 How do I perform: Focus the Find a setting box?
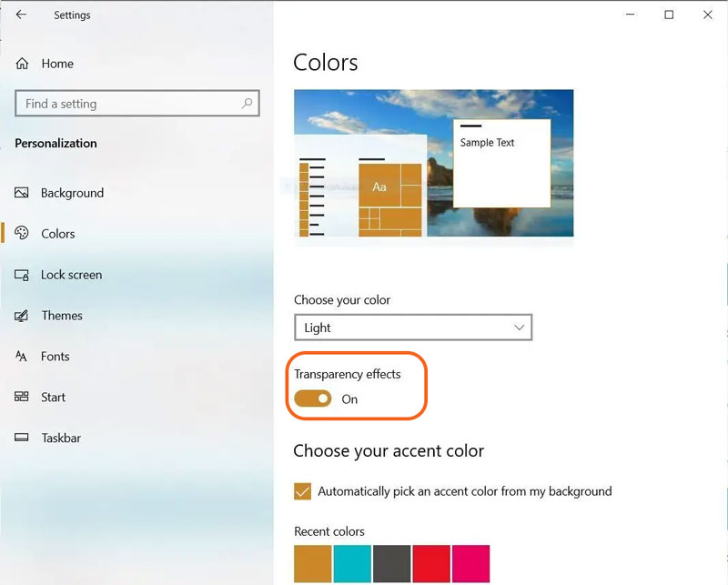[x=137, y=103]
